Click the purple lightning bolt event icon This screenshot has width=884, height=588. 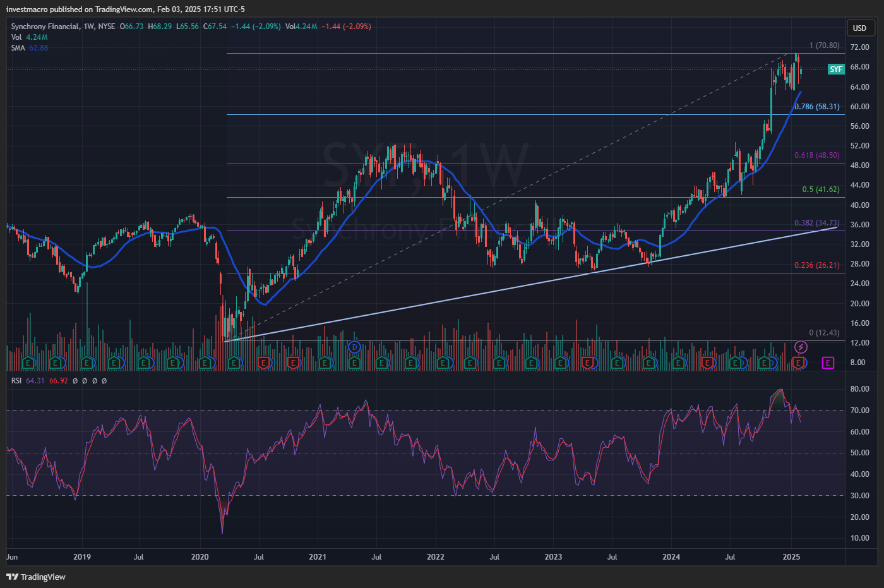[801, 347]
